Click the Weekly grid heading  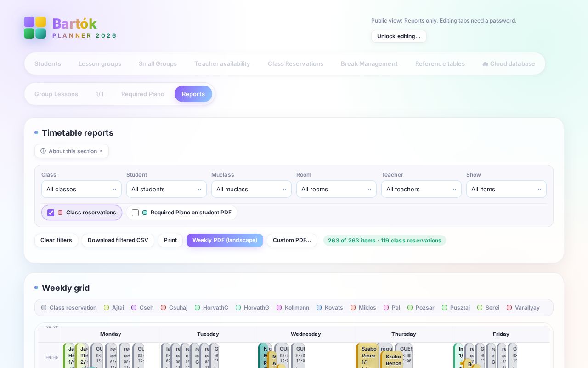pos(66,288)
